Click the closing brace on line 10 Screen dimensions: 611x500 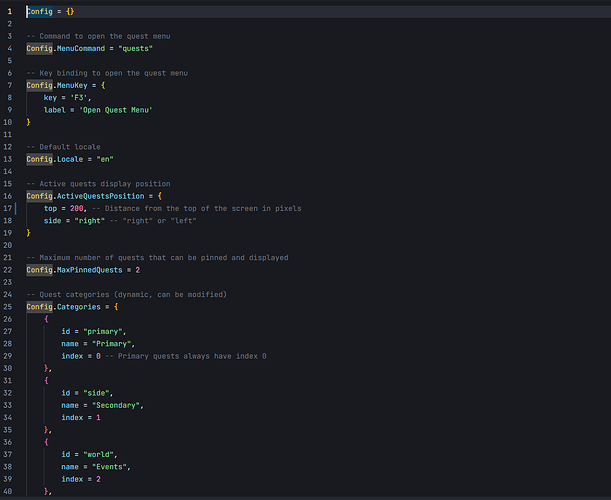click(28, 122)
